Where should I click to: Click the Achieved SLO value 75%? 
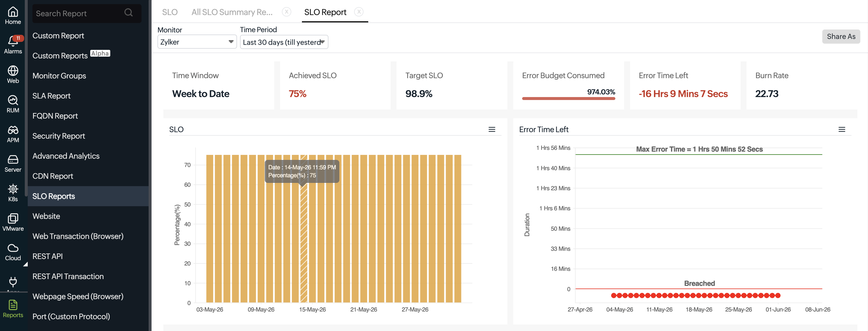[297, 94]
